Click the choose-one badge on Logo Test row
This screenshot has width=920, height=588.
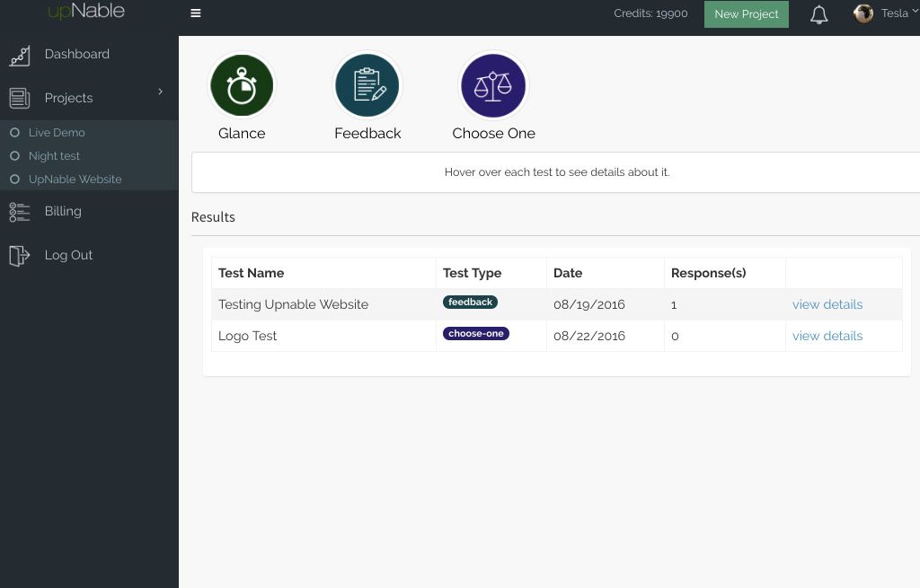(x=475, y=333)
